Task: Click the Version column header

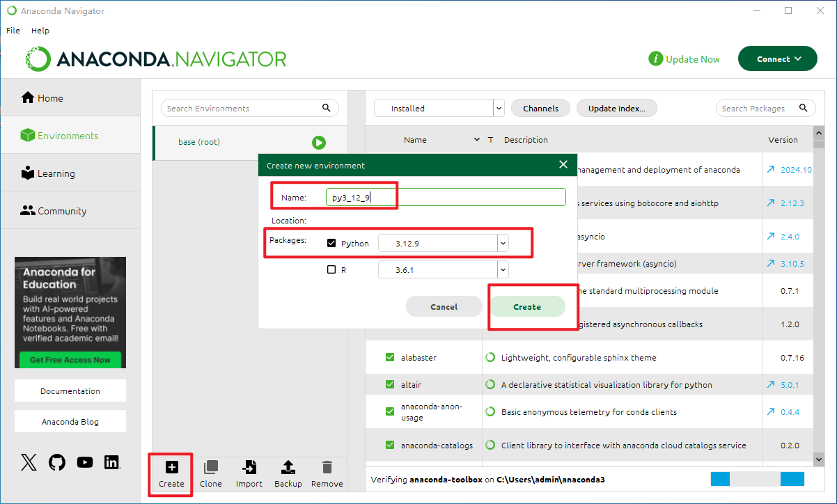Action: pos(783,140)
